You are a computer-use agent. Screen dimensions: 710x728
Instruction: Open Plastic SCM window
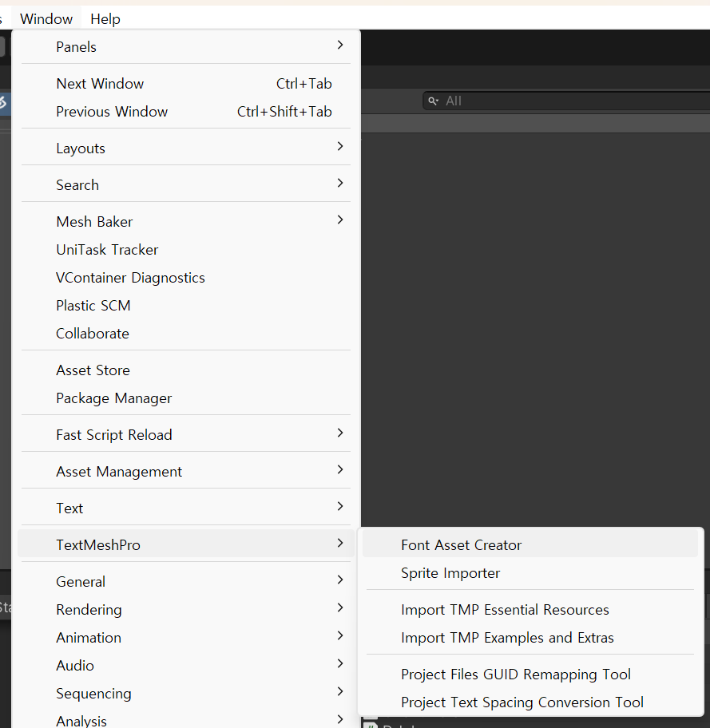(186, 305)
